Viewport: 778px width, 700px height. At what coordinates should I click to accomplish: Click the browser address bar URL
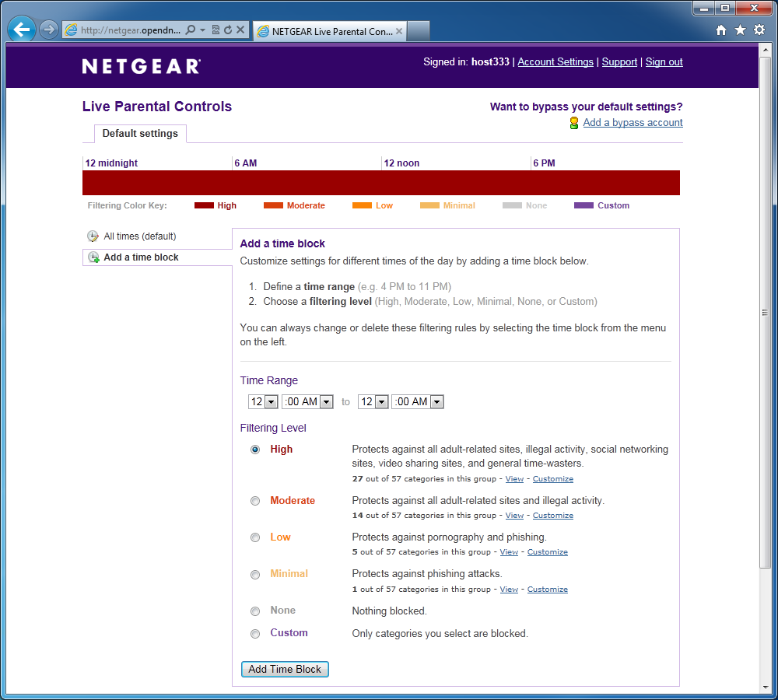[x=130, y=30]
